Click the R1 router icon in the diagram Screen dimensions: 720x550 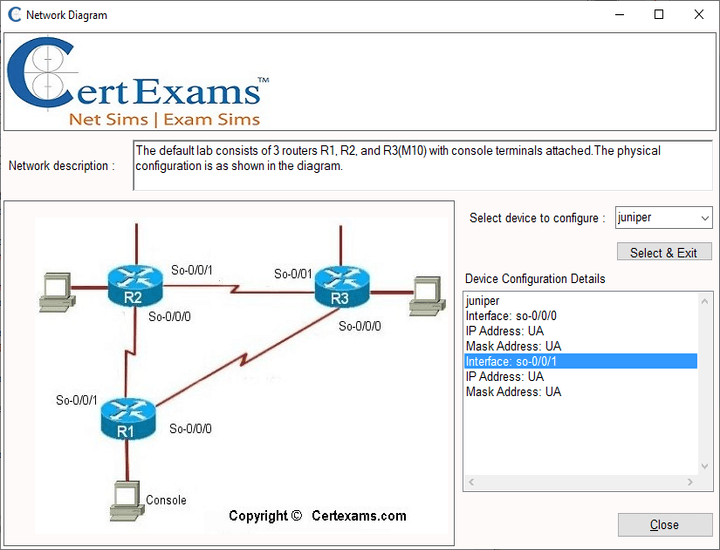(128, 419)
